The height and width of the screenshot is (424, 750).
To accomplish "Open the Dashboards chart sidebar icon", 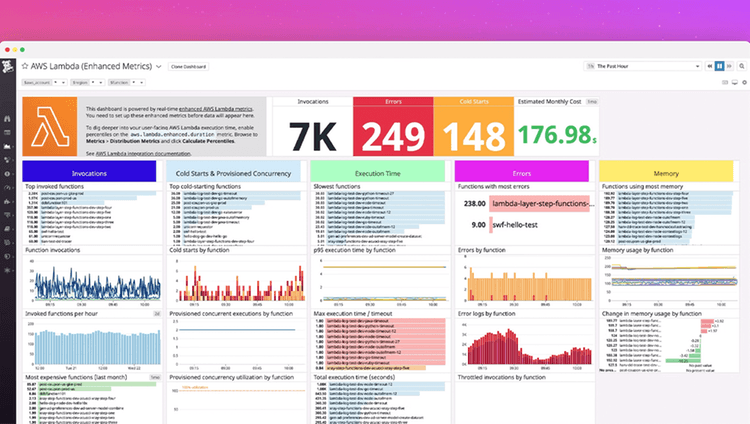I will [x=7, y=146].
